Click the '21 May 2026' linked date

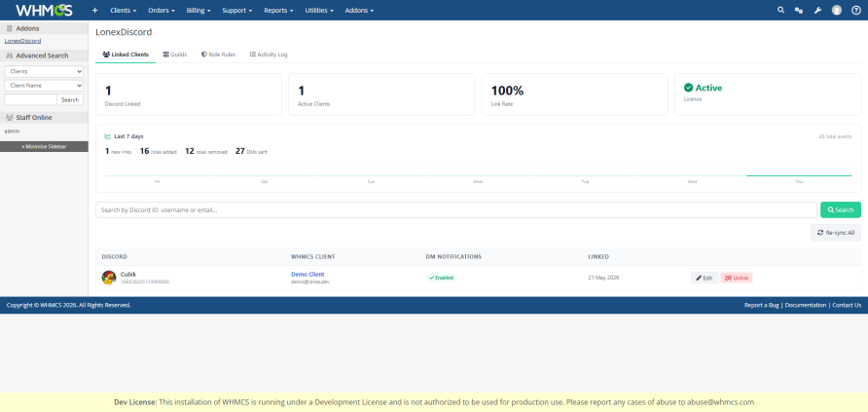click(603, 278)
